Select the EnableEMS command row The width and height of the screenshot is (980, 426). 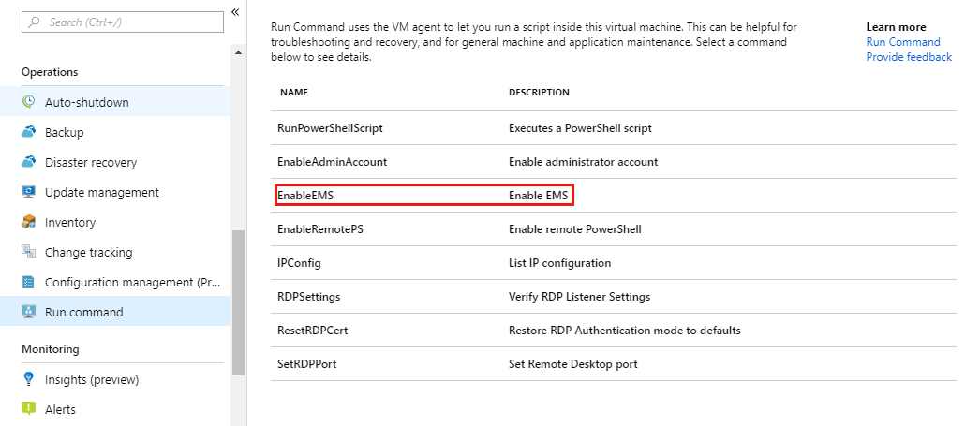tap(423, 196)
